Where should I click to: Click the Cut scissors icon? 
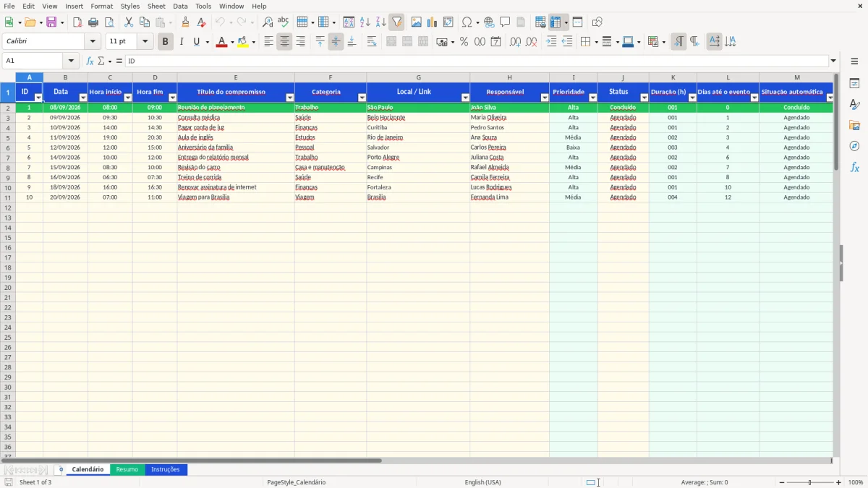[129, 22]
